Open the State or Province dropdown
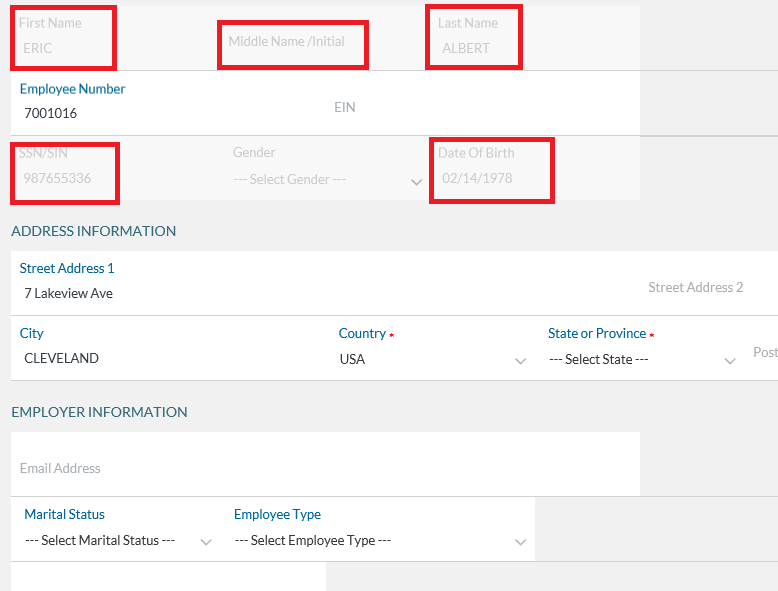778x591 pixels. (642, 359)
